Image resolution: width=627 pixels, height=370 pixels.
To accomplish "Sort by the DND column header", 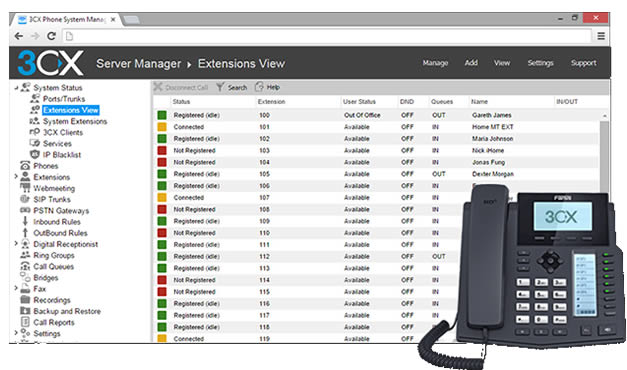I will [x=407, y=102].
